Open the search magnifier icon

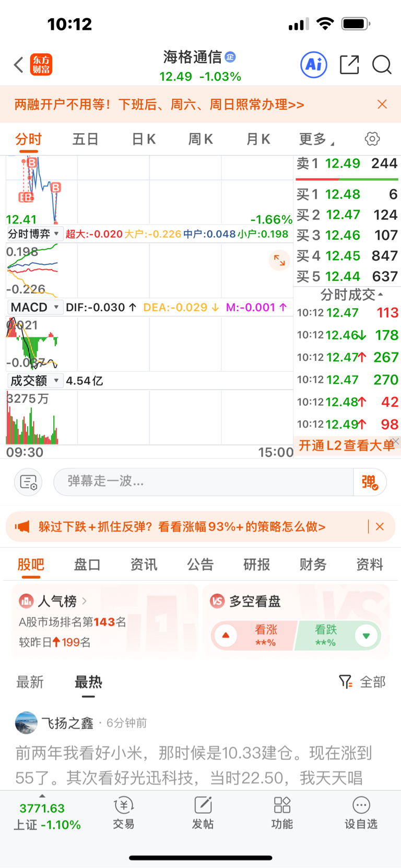382,65
